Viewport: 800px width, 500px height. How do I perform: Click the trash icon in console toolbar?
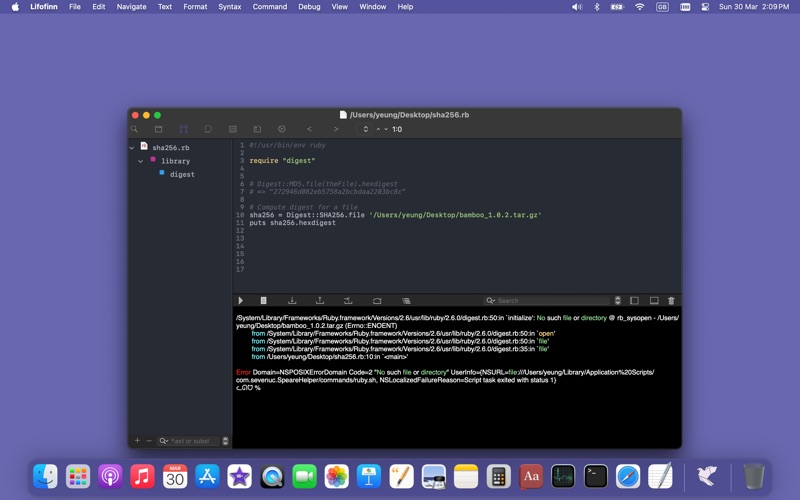[x=671, y=300]
